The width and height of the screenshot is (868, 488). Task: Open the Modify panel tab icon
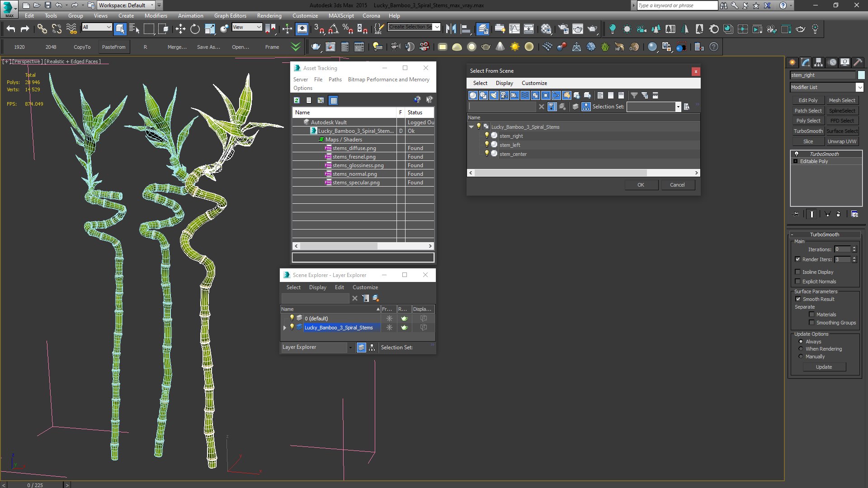point(805,62)
